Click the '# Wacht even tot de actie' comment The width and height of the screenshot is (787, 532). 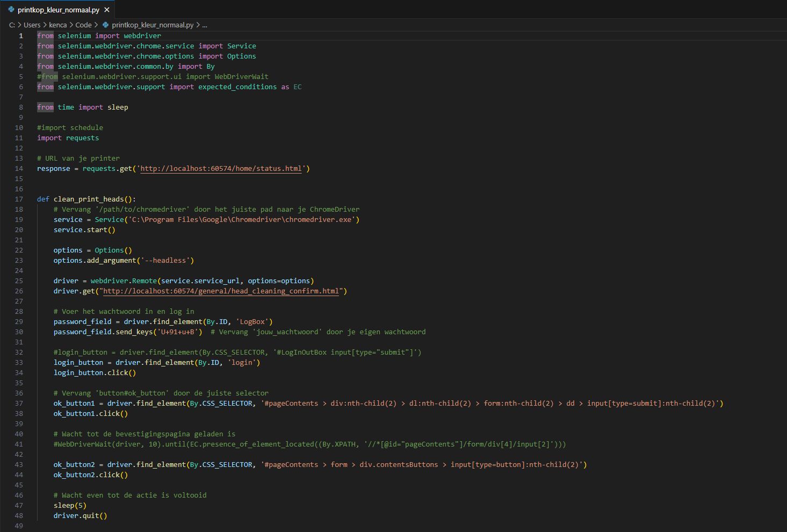[130, 495]
